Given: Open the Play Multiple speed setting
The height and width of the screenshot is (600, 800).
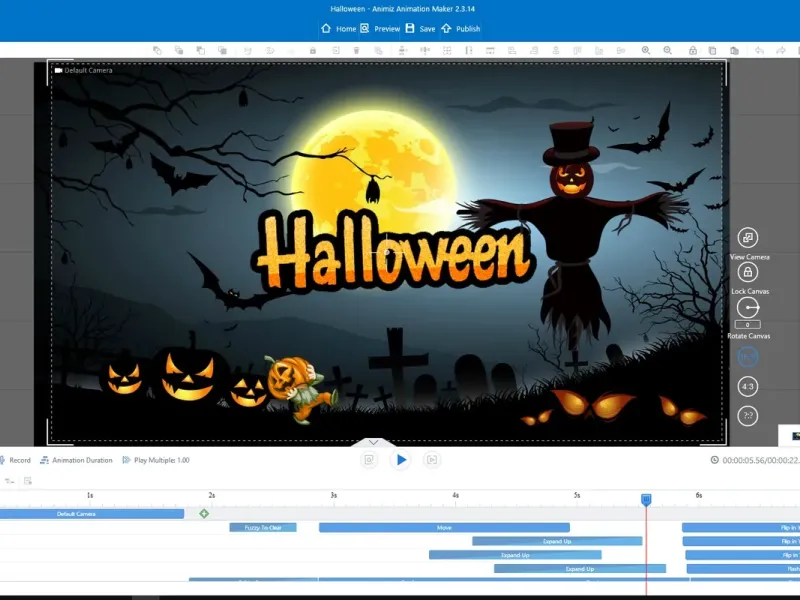Looking at the screenshot, I should 156,460.
